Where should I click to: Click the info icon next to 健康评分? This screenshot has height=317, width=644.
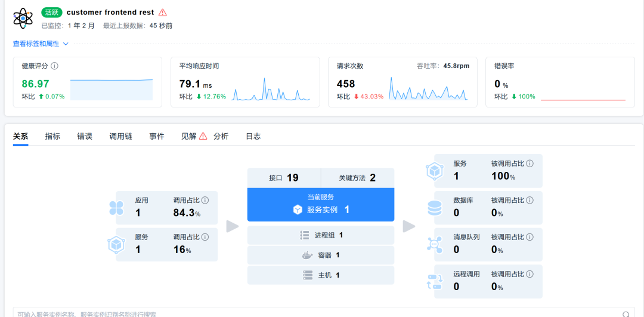tap(54, 66)
